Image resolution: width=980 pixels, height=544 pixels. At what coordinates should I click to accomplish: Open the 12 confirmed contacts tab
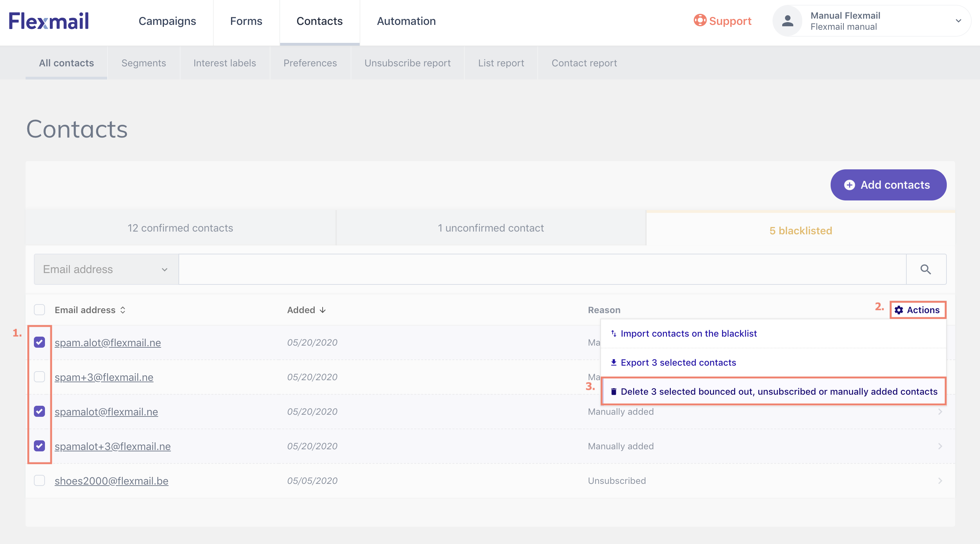click(x=180, y=228)
